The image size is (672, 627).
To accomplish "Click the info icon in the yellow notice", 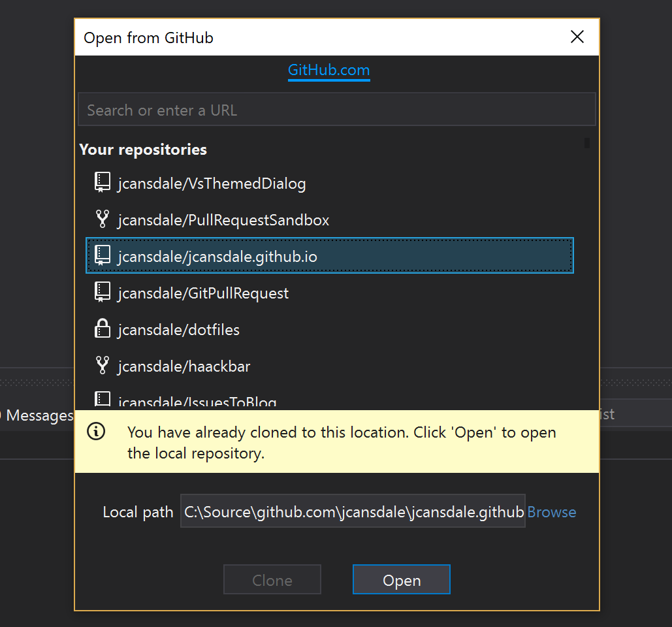I will coord(96,431).
